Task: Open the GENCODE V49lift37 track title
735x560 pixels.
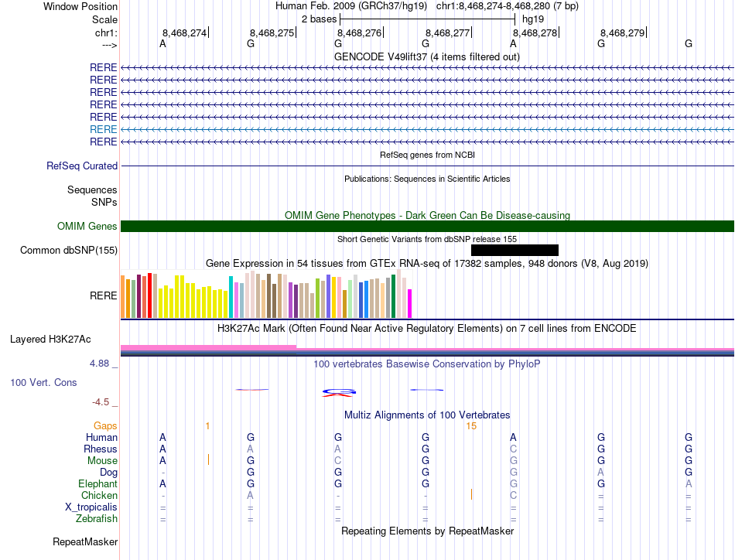Action: point(426,56)
